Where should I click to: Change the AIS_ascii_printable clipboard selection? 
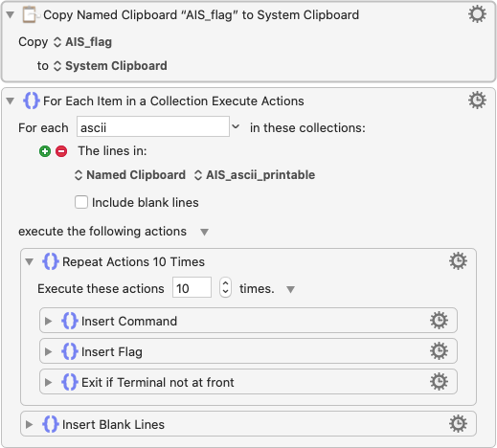tap(255, 175)
